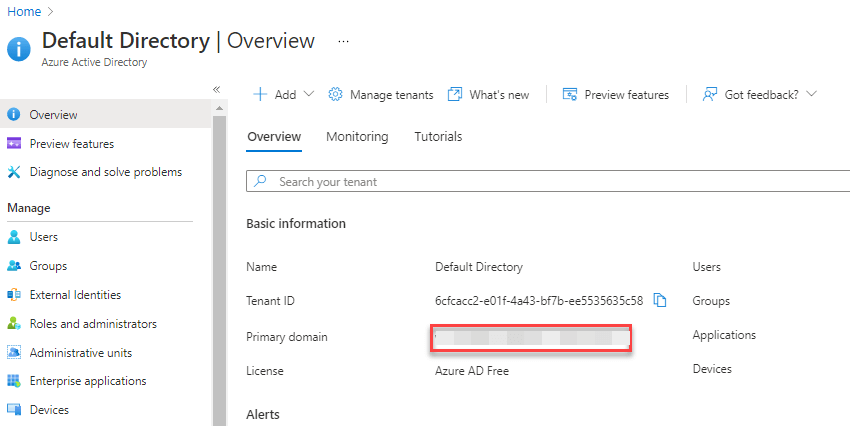Click the Search your tenant field
This screenshot has height=426, width=850.
(x=548, y=182)
